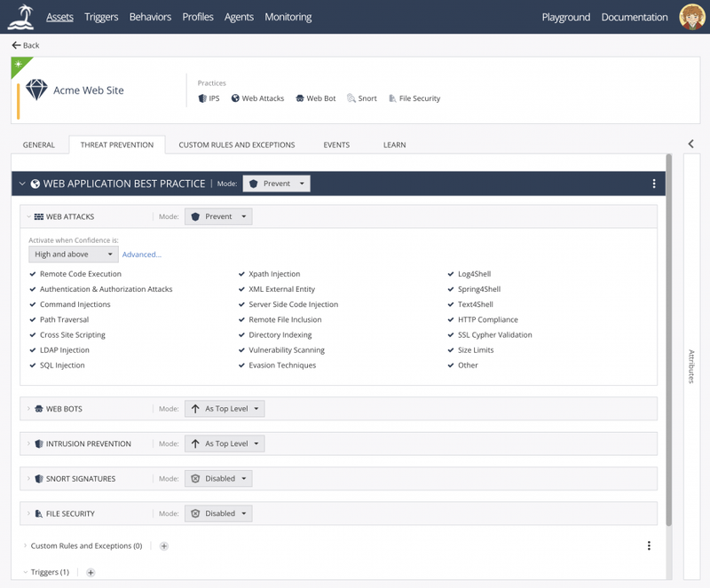Collapse the Triggers section chevron

pos(26,572)
